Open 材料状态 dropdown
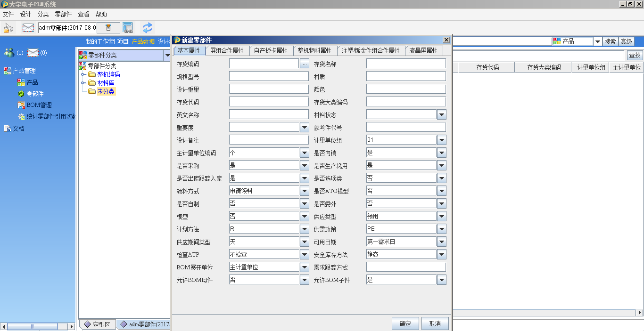This screenshot has height=331, width=644. click(x=441, y=114)
